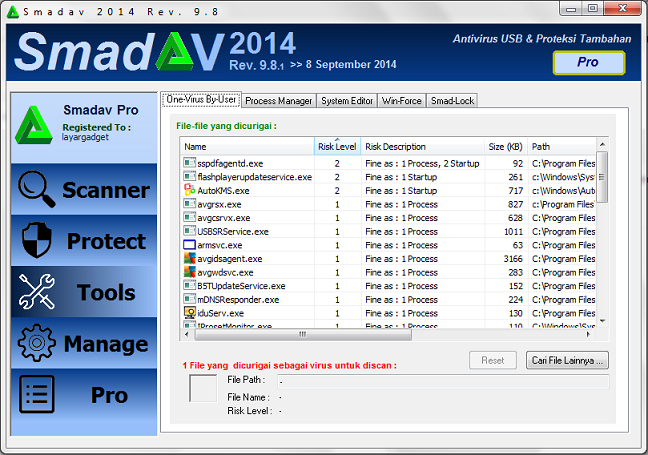
Task: Switch to the Win-Force tab
Action: (401, 101)
